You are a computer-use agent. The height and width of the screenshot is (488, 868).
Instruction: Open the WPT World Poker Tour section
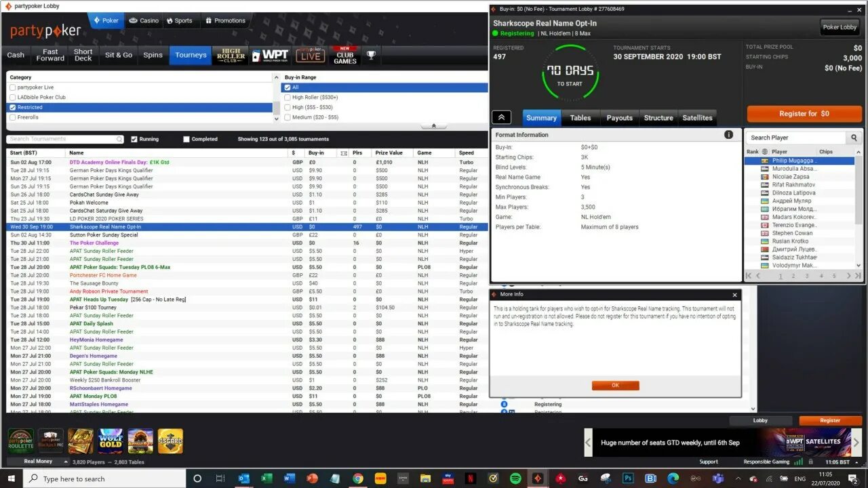(270, 56)
